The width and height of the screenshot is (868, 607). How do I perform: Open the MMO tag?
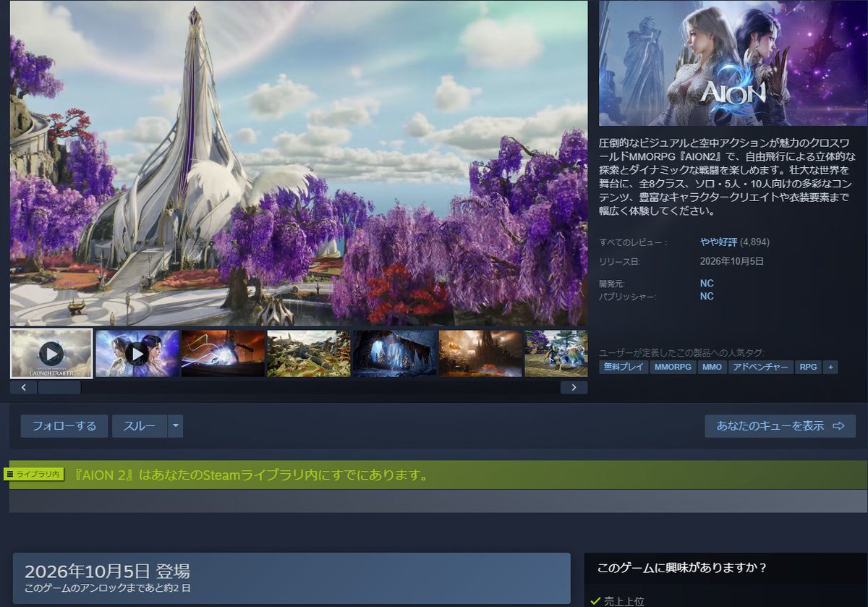[x=712, y=368]
